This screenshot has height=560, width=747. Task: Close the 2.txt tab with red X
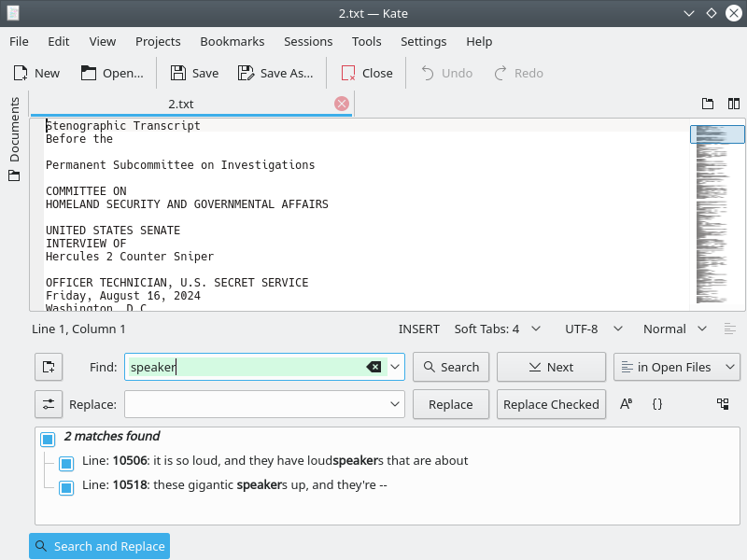(342, 104)
